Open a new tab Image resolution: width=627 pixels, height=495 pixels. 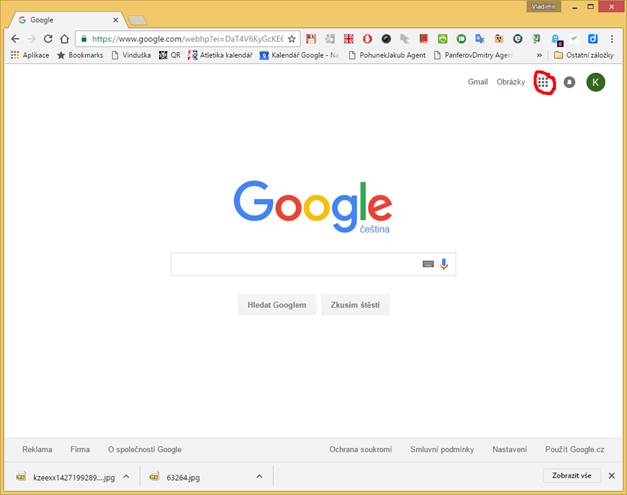[x=137, y=20]
